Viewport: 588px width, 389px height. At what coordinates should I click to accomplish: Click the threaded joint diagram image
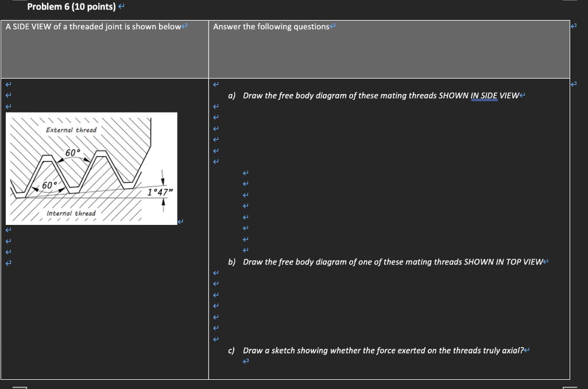coord(92,168)
